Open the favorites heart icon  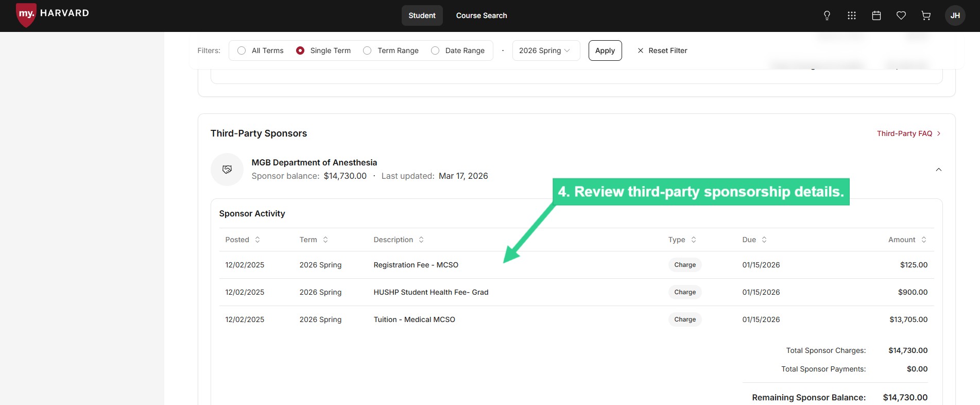click(901, 15)
